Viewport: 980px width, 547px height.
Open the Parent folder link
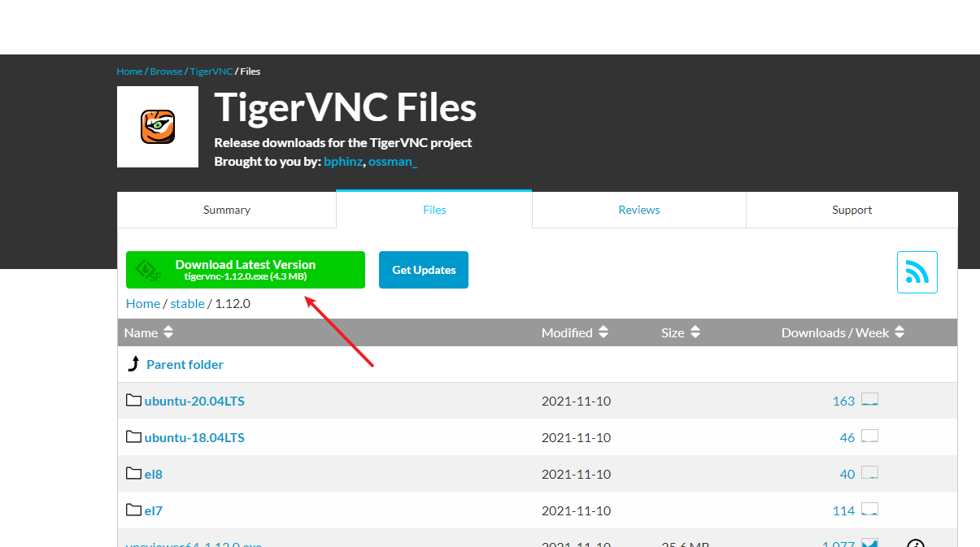(185, 364)
